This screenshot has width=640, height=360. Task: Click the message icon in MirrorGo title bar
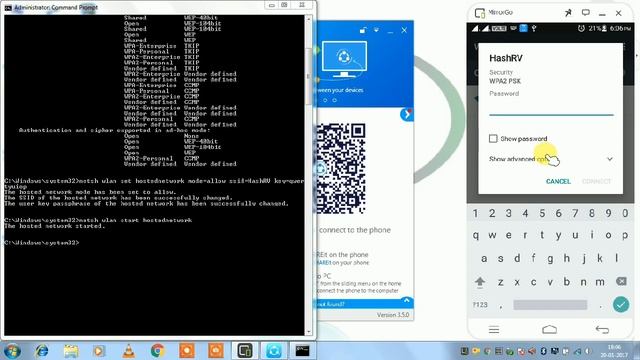click(586, 13)
